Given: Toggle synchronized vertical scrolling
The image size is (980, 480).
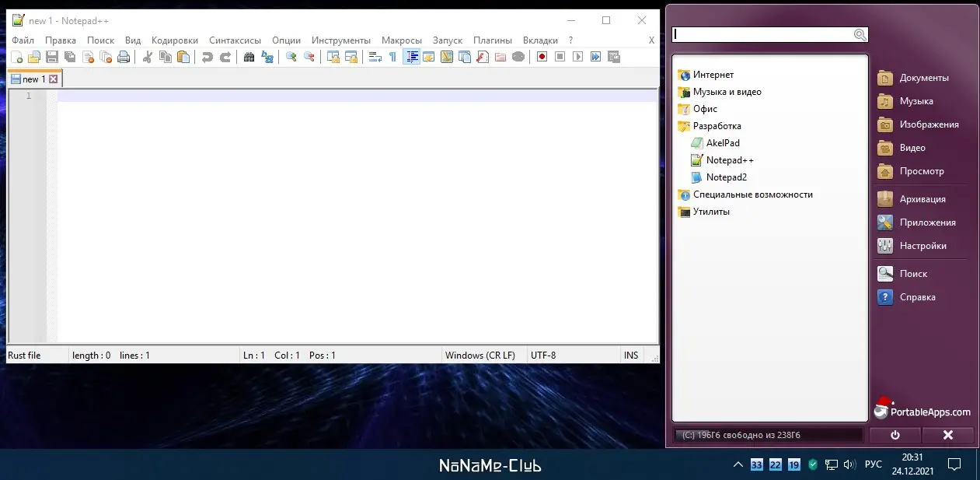Looking at the screenshot, I should click(x=333, y=57).
